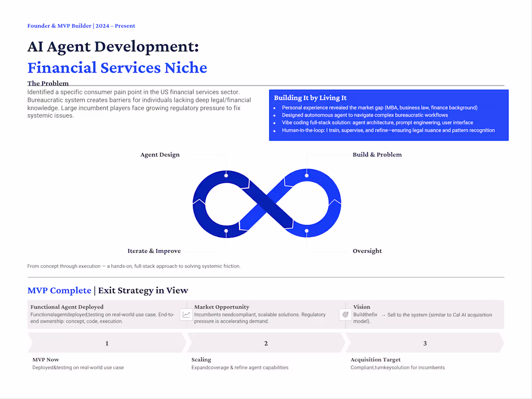Click the 'Build & Problem' label
Image resolution: width=532 pixels, height=399 pixels.
click(x=377, y=155)
